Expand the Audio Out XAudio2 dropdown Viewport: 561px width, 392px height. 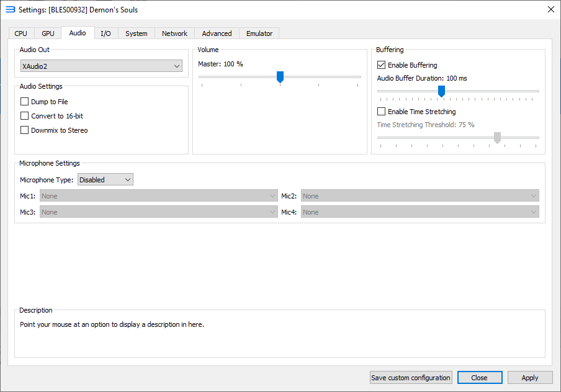(102, 66)
